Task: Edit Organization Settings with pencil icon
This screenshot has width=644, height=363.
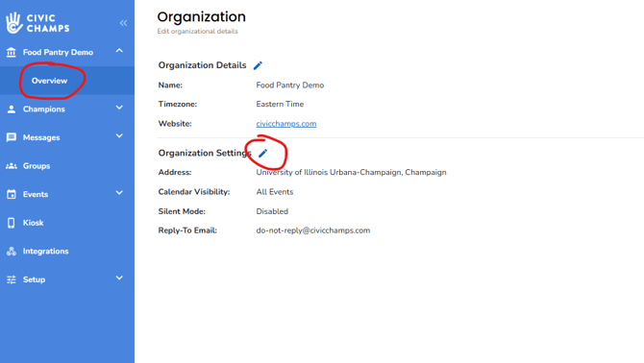Action: (x=262, y=154)
